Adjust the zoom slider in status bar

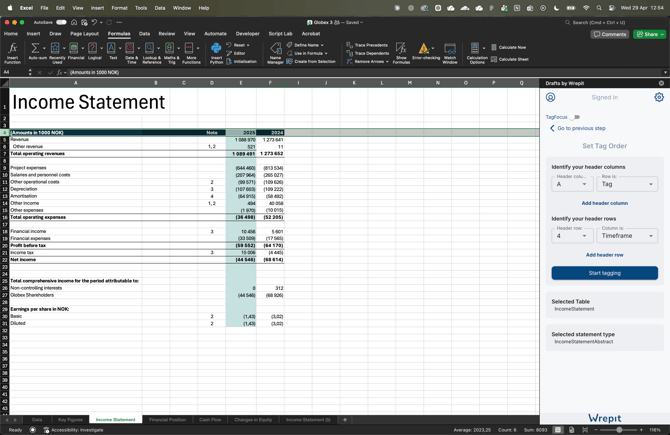coord(619,430)
